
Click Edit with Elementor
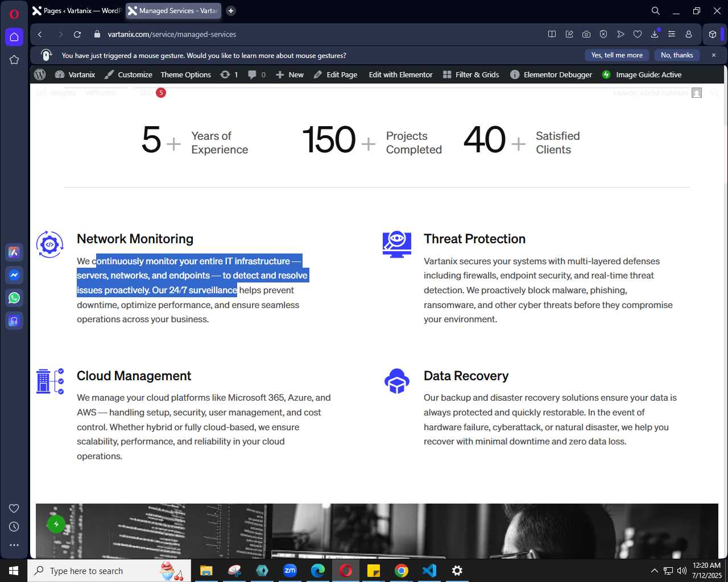[401, 74]
